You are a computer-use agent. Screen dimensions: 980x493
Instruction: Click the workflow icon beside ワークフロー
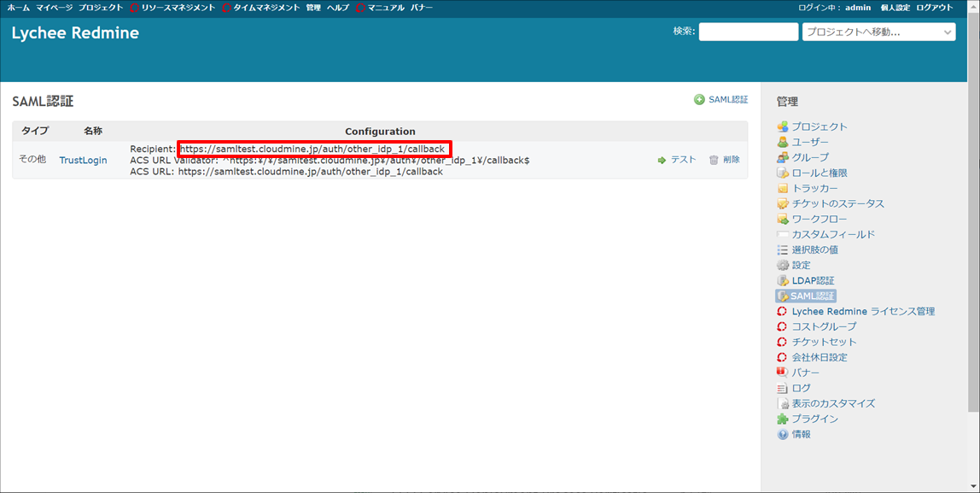pyautogui.click(x=782, y=219)
